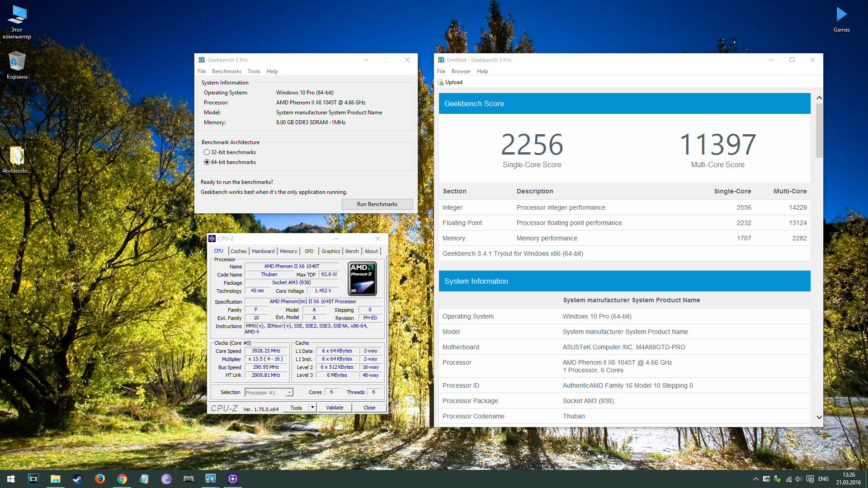Click the Geekbench 3 Pro title bar icon

point(202,60)
